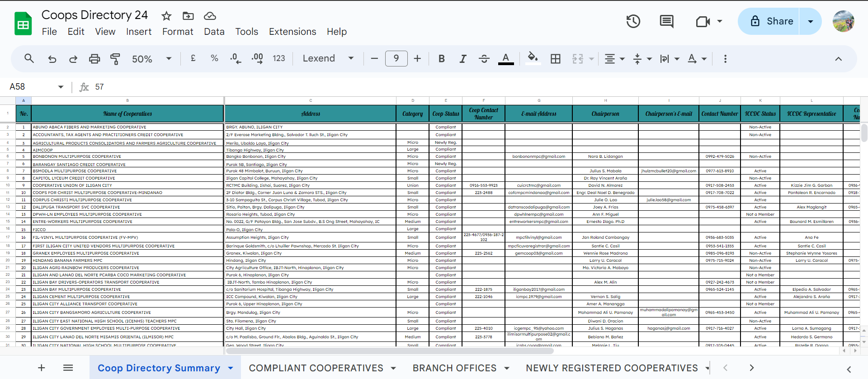Open the Data menu

coord(214,32)
